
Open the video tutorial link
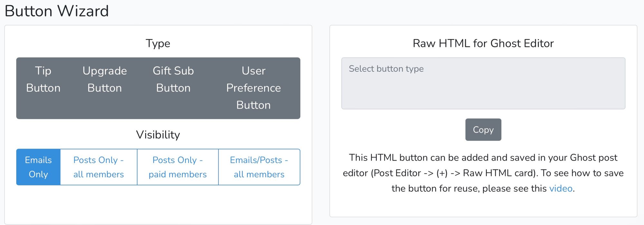[561, 188]
